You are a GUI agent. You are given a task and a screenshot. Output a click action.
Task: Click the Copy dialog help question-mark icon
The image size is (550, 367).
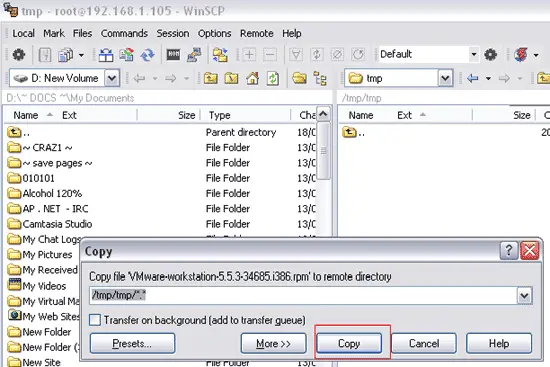pyautogui.click(x=509, y=251)
